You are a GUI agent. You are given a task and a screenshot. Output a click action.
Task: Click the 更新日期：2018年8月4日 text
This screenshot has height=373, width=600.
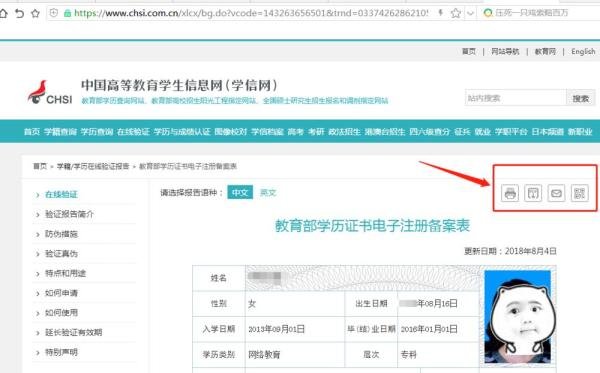(x=510, y=251)
